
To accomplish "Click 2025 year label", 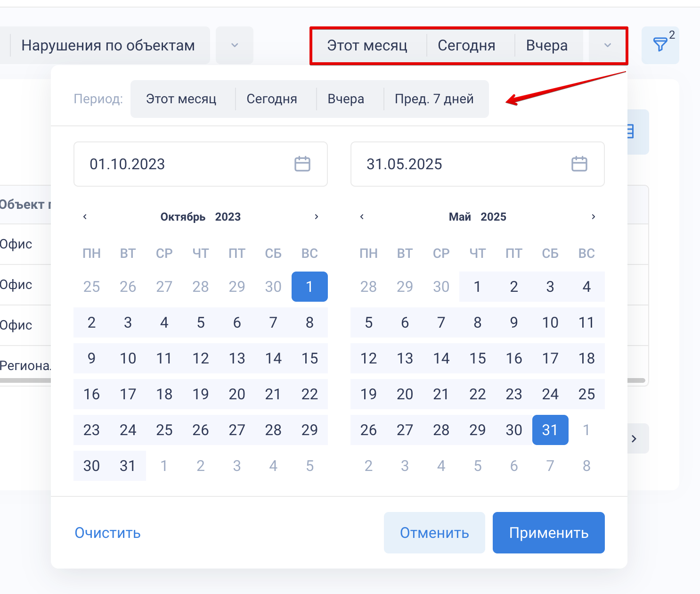I will pos(494,217).
